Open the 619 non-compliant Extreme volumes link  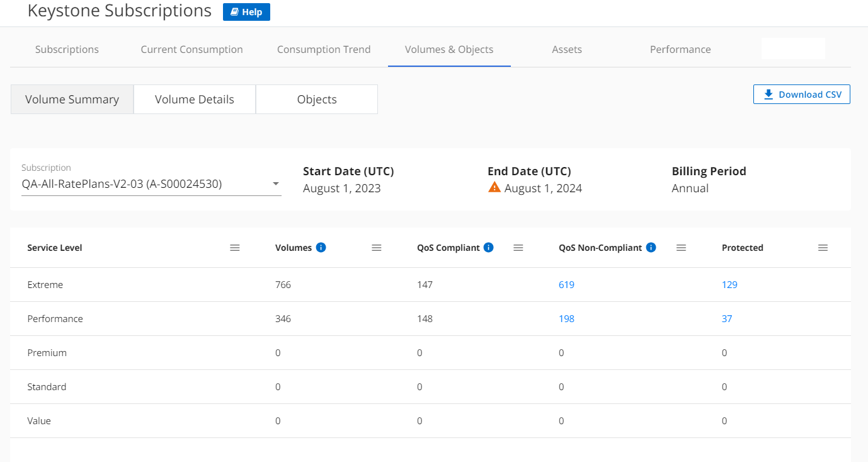566,285
